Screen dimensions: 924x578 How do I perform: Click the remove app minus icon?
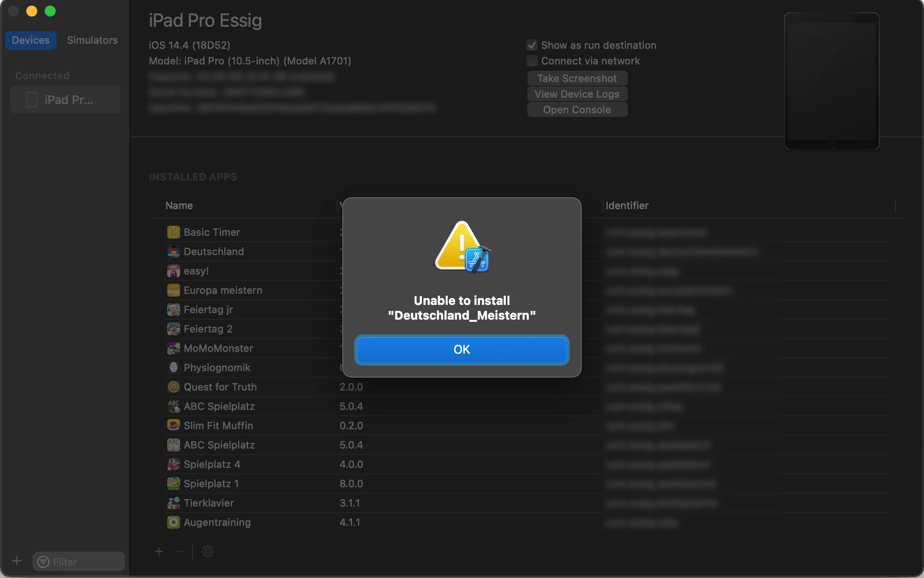click(181, 551)
